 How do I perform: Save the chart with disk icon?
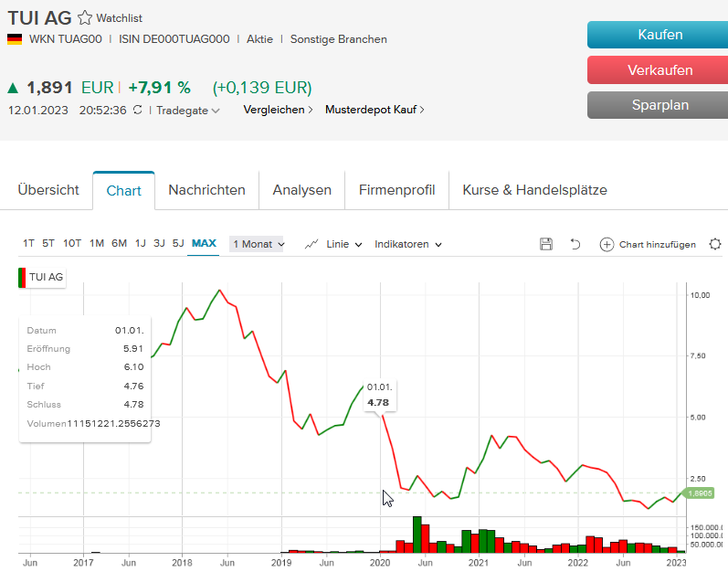coord(546,244)
